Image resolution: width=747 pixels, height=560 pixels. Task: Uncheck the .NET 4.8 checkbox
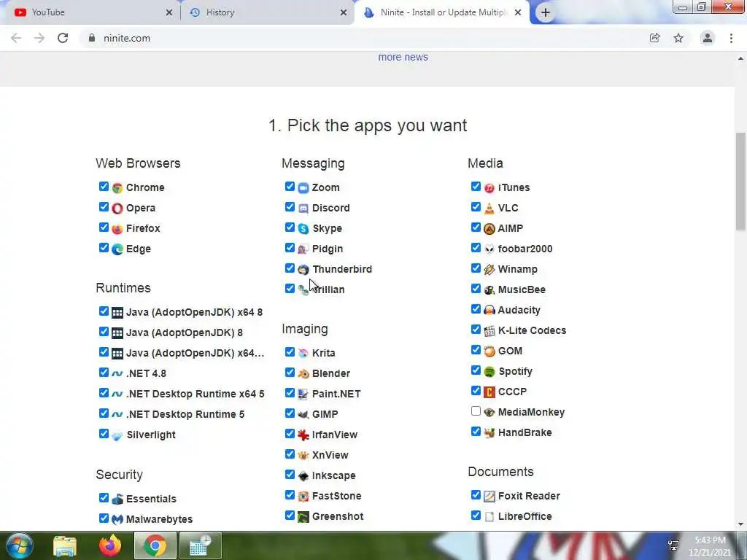[104, 373]
